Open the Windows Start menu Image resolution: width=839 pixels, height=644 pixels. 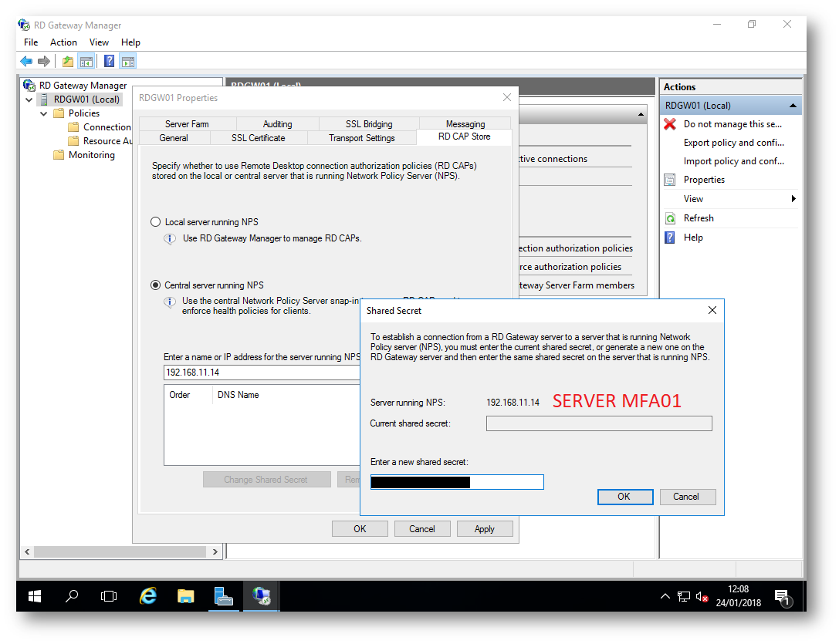click(x=35, y=596)
